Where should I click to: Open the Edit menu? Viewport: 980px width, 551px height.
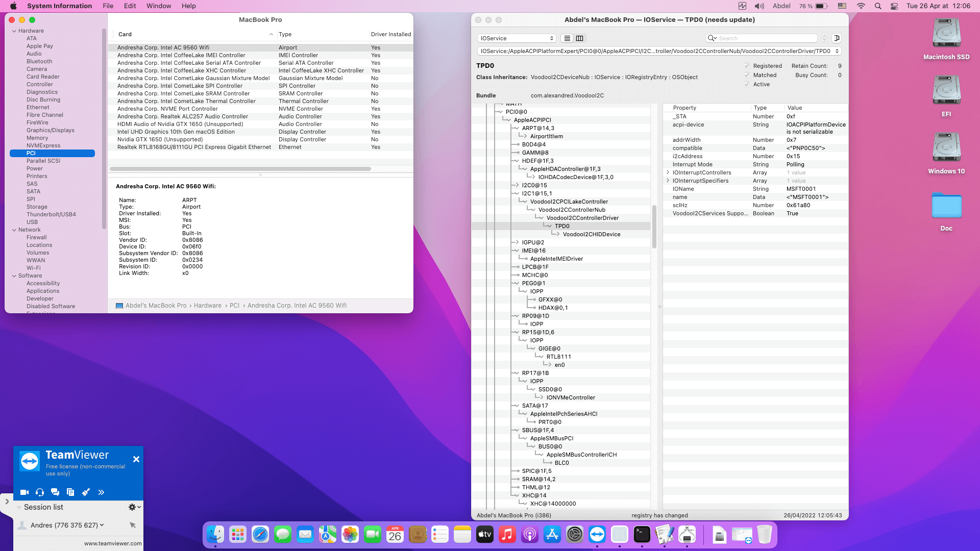click(x=130, y=6)
